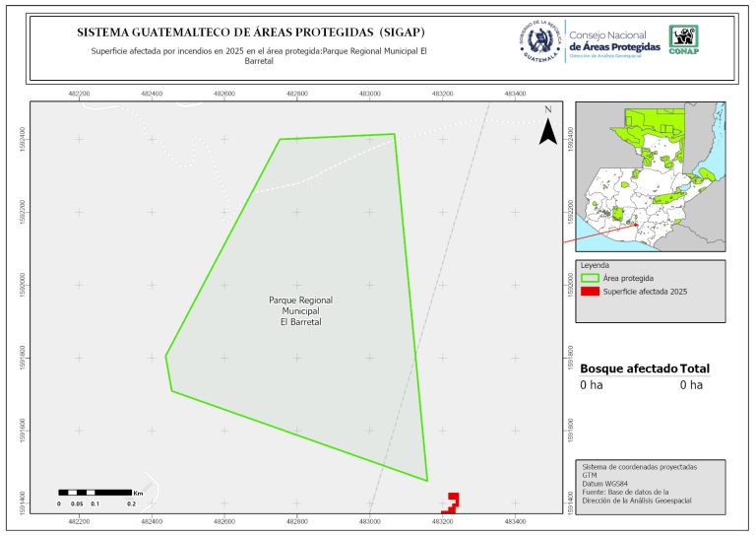This screenshot has width=756, height=535.
Task: Click the Total heading
Action: click(x=695, y=368)
